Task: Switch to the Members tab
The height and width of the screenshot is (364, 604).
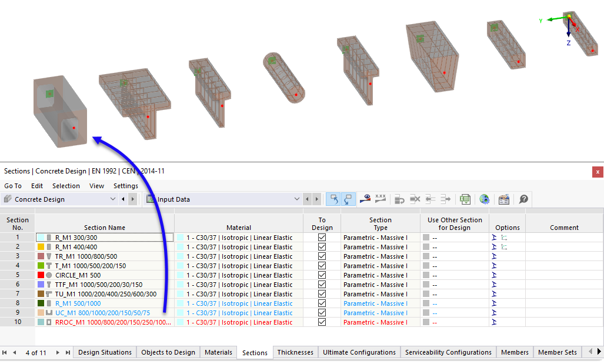Action: [x=515, y=352]
